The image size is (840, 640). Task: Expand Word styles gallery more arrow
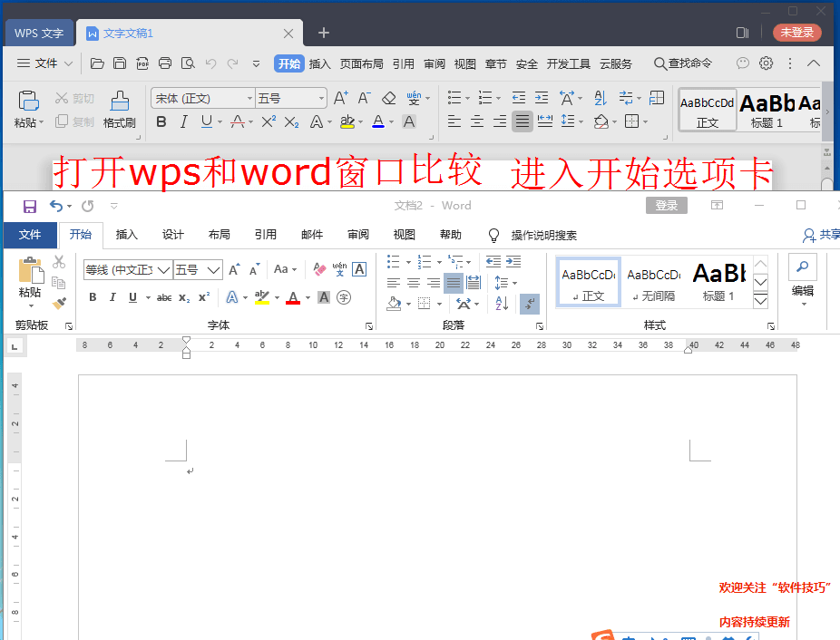(761, 302)
